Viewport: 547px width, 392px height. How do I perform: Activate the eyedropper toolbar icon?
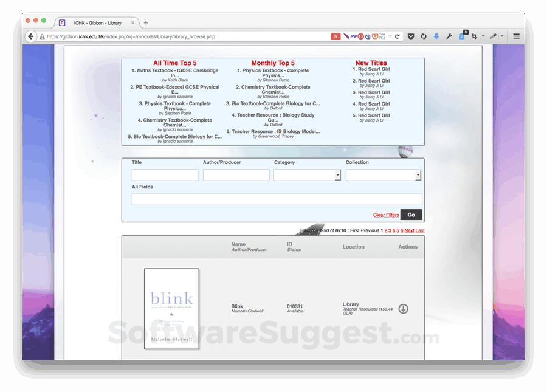pyautogui.click(x=494, y=36)
